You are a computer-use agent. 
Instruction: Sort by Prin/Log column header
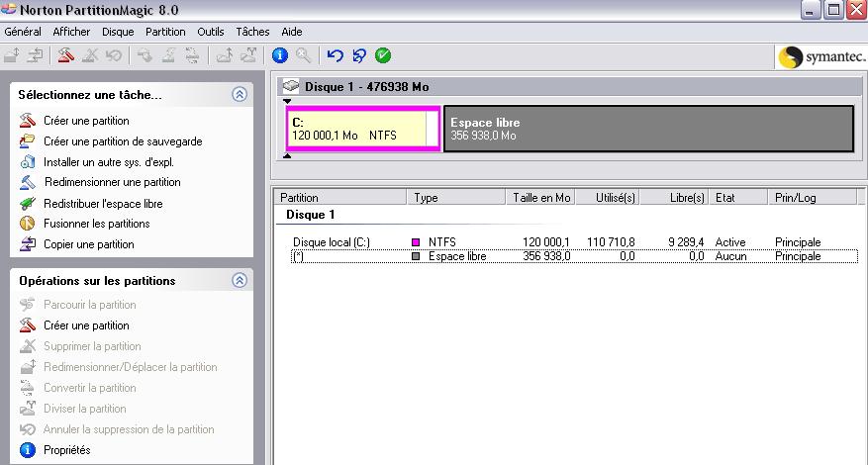point(813,197)
